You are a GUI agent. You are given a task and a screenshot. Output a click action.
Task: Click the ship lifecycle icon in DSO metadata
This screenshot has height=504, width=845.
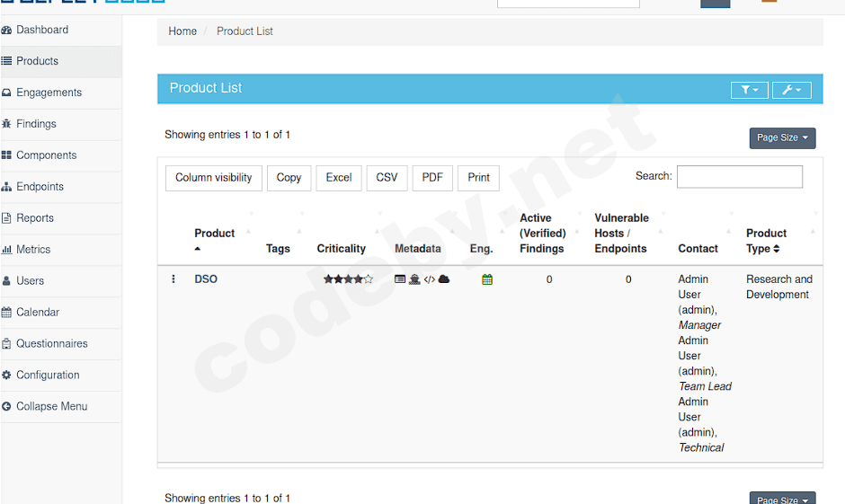[414, 279]
